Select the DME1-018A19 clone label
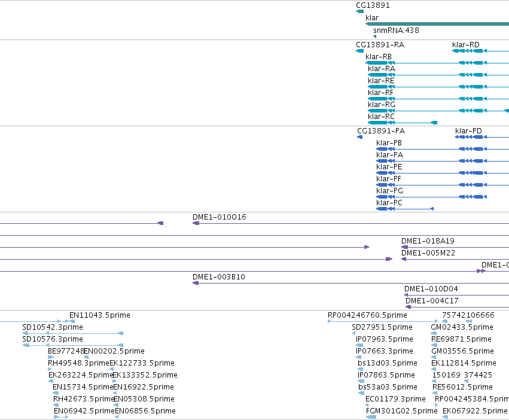509x420 pixels. pos(428,241)
